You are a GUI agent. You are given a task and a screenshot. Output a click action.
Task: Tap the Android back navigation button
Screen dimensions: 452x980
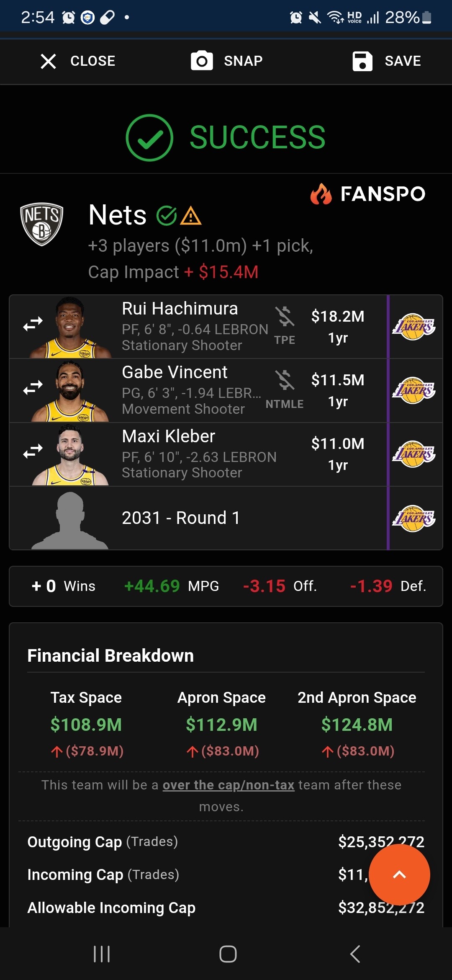(355, 954)
